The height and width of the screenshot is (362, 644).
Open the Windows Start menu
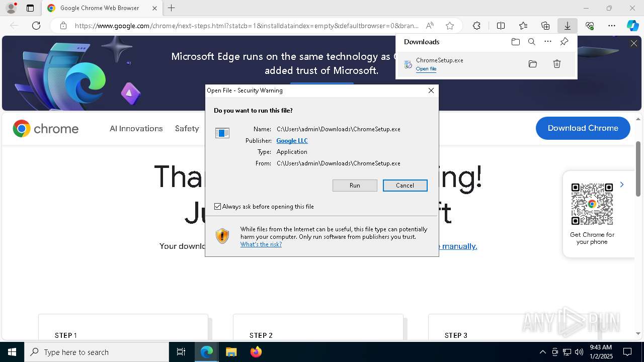[12, 352]
